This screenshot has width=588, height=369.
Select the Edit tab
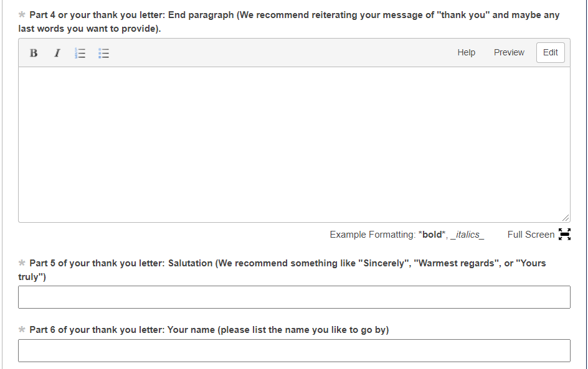pyautogui.click(x=550, y=53)
